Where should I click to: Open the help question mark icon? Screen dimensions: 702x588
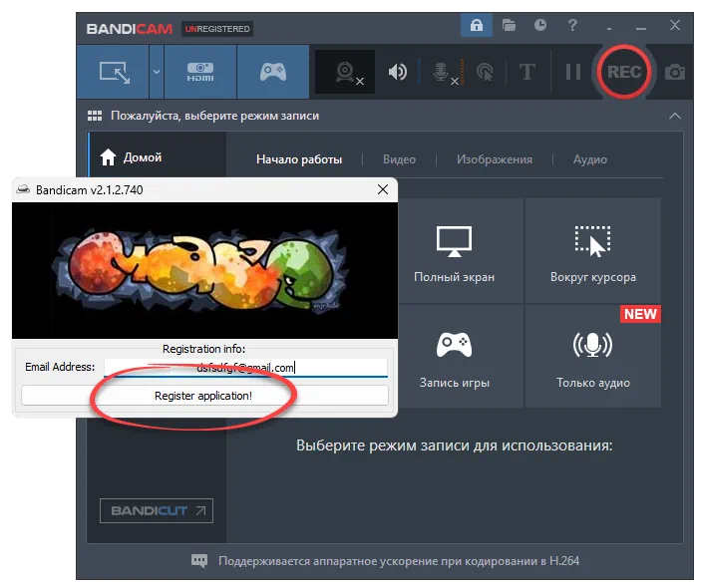click(x=572, y=25)
